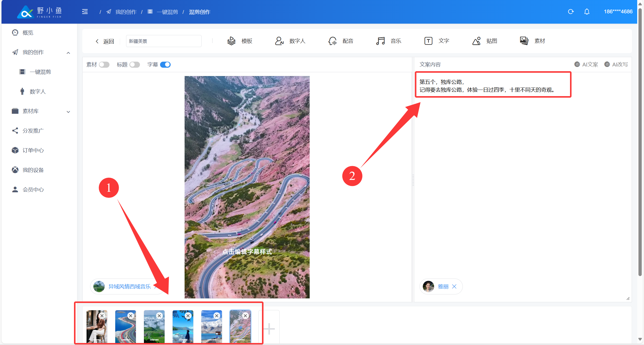Open 订单中心 in sidebar
This screenshot has height=345, width=644.
pyautogui.click(x=33, y=150)
